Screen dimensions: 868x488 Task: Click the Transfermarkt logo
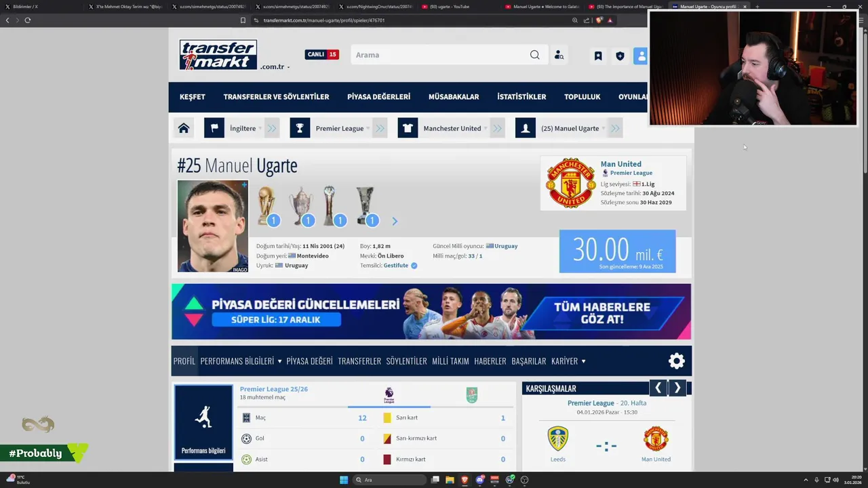coord(218,55)
